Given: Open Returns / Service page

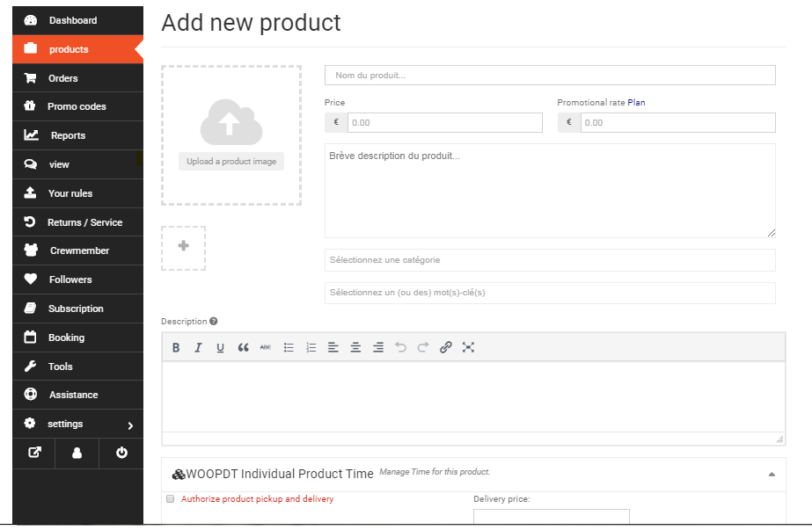Looking at the screenshot, I should [77, 222].
